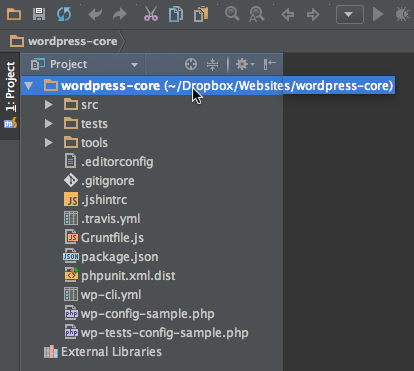The image size is (414, 371).
Task: Click the Synchronize refresh icon
Action: click(x=64, y=14)
